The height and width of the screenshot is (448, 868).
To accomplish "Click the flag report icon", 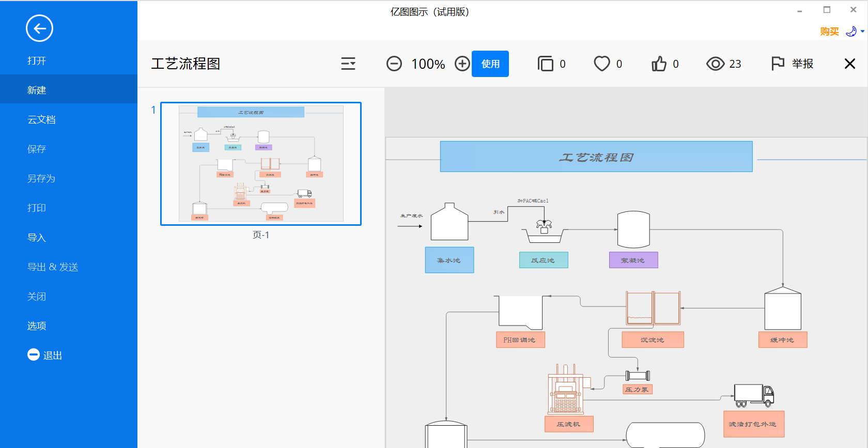I will (x=778, y=64).
